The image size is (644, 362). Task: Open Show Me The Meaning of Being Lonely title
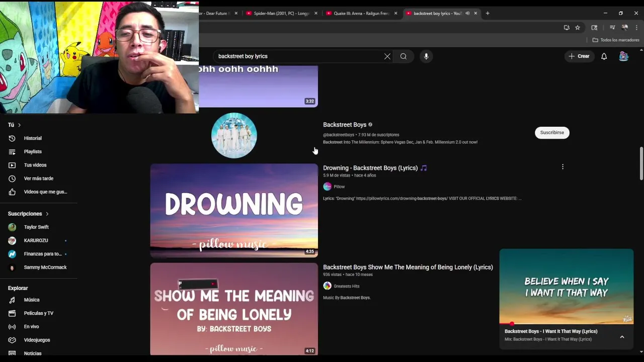(408, 267)
